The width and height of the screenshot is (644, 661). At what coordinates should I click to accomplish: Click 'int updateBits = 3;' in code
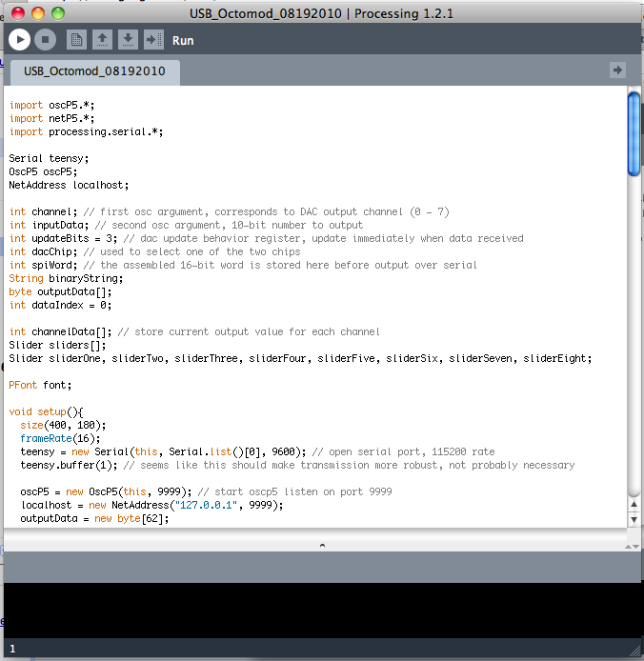tap(63, 239)
